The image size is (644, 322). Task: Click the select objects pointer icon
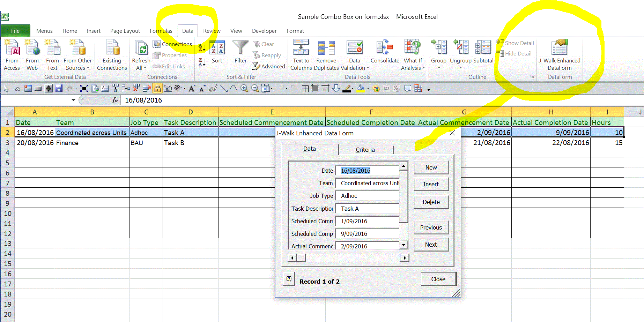pyautogui.click(x=6, y=88)
